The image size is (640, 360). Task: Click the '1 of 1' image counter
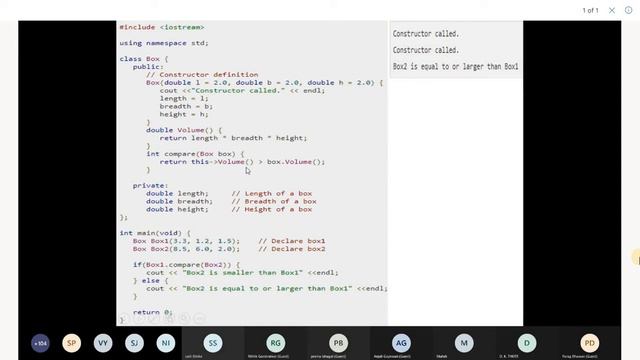pyautogui.click(x=590, y=10)
